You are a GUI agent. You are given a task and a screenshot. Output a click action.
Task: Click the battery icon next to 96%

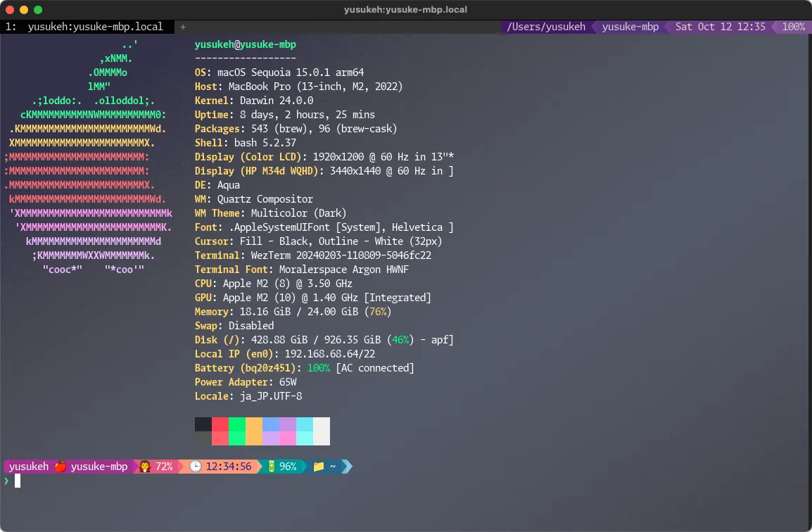point(272,467)
